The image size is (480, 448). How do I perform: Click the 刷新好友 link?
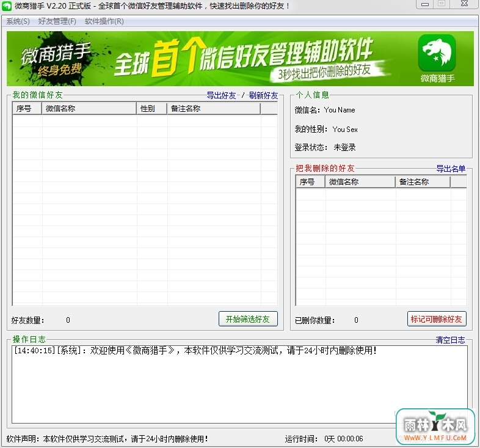tap(263, 95)
